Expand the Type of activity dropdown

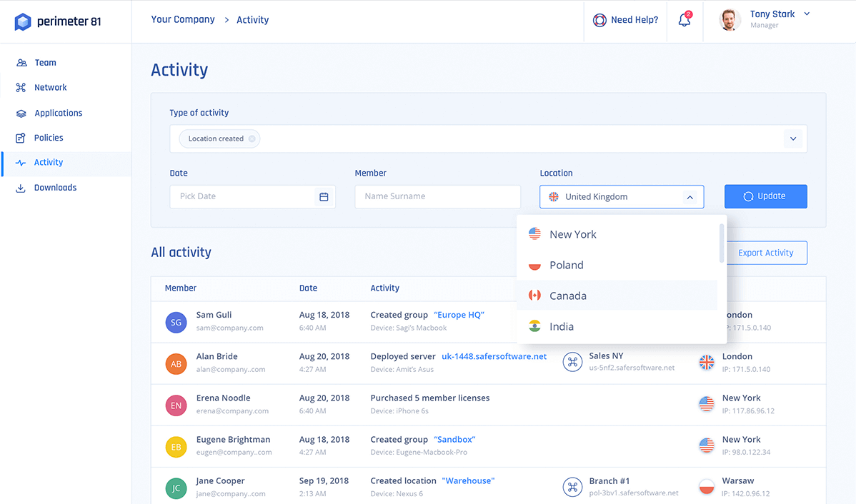click(x=793, y=139)
